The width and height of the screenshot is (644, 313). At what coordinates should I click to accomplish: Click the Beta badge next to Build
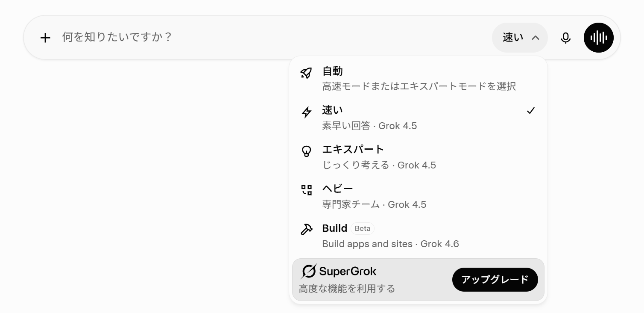click(x=363, y=228)
